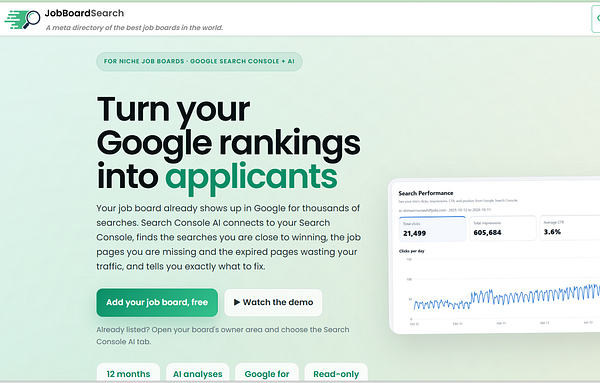Click the 'Add your job board, free' button

(157, 302)
